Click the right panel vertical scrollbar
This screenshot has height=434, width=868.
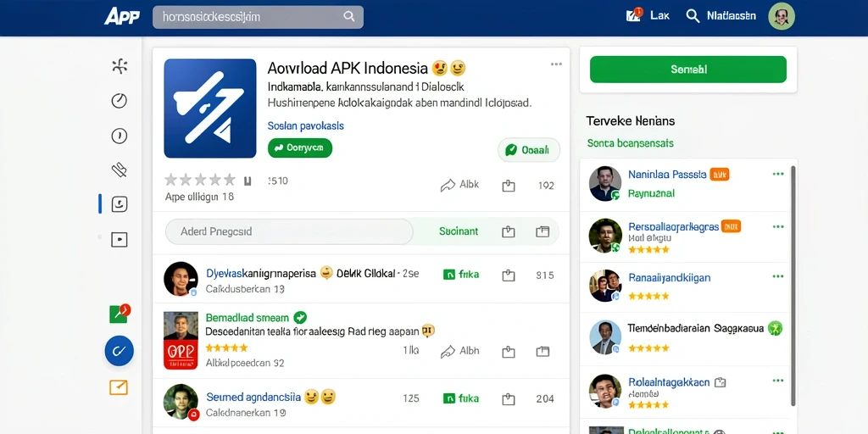coord(793,285)
